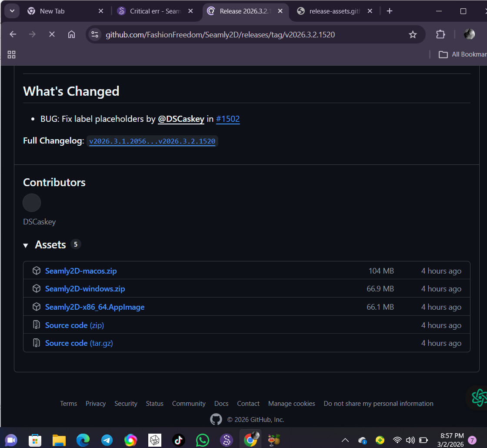487x448 pixels.
Task: Click the Home button in the toolbar
Action: click(x=72, y=34)
